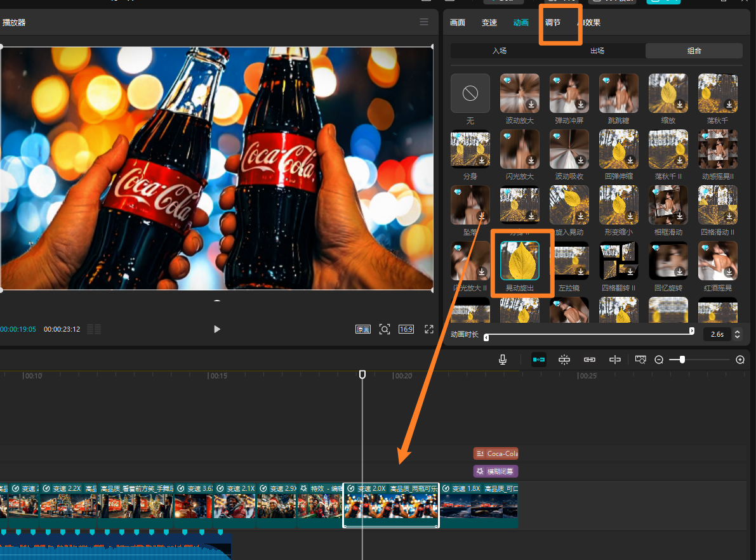Play the preview video
The height and width of the screenshot is (560, 756).
click(217, 329)
